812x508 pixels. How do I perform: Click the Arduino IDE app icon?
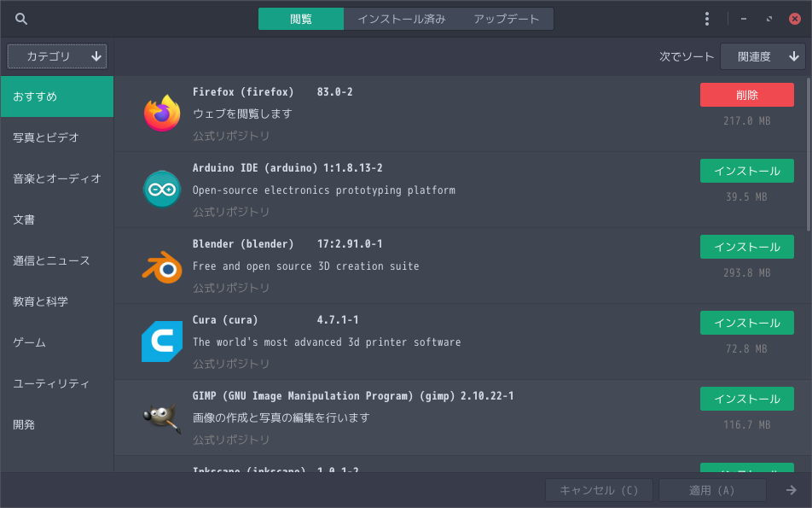(162, 190)
